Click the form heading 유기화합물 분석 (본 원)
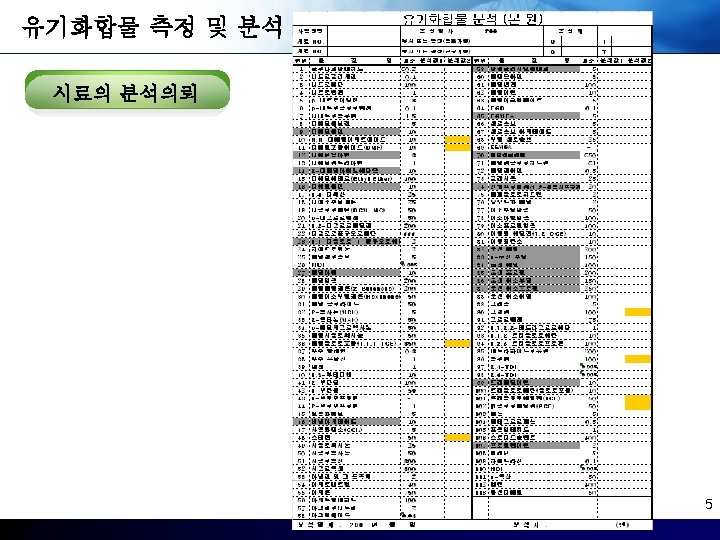The height and width of the screenshot is (540, 720). click(473, 19)
